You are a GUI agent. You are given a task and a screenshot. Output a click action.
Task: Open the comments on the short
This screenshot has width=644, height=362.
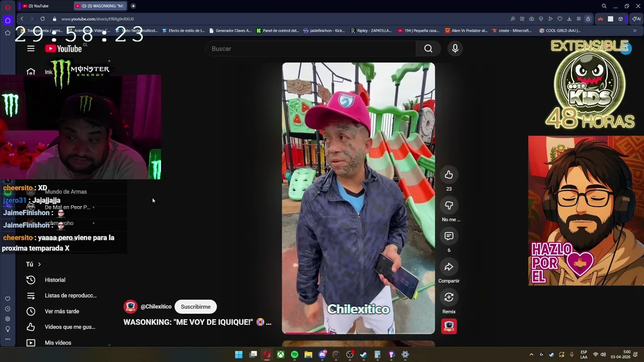(x=449, y=236)
